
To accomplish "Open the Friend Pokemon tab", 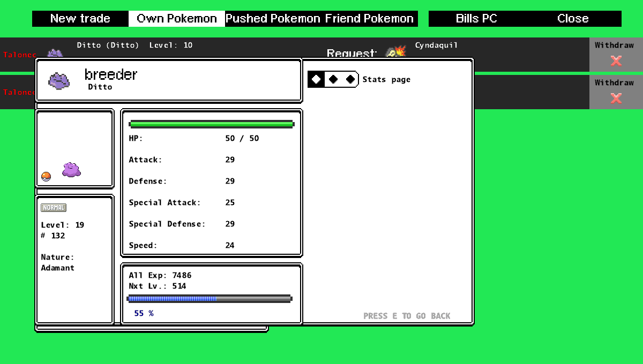I will click(370, 19).
